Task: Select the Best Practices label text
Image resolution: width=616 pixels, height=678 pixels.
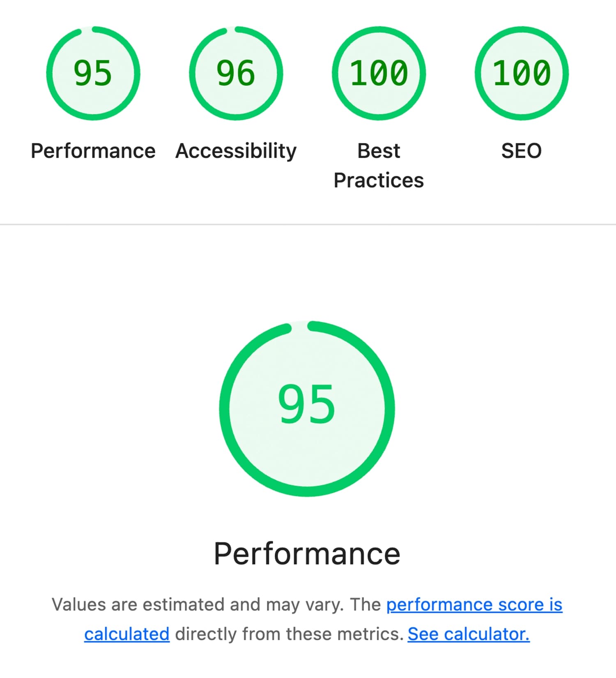Action: pyautogui.click(x=378, y=164)
